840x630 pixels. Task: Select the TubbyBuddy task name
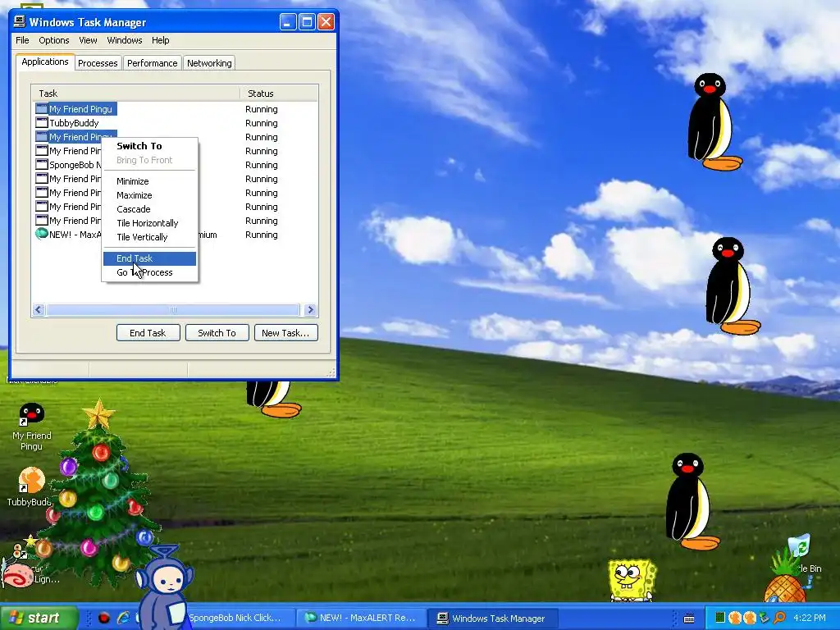(x=74, y=123)
